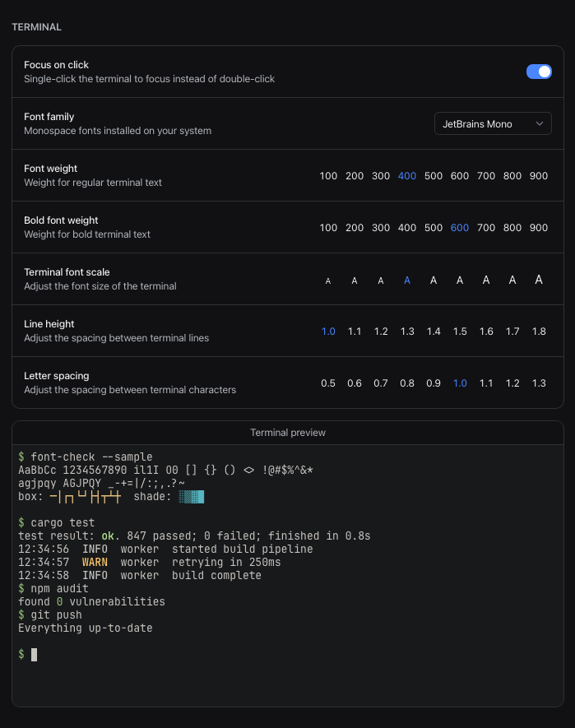The width and height of the screenshot is (575, 728).
Task: Set Letter spacing to 1.3
Action: pos(539,383)
